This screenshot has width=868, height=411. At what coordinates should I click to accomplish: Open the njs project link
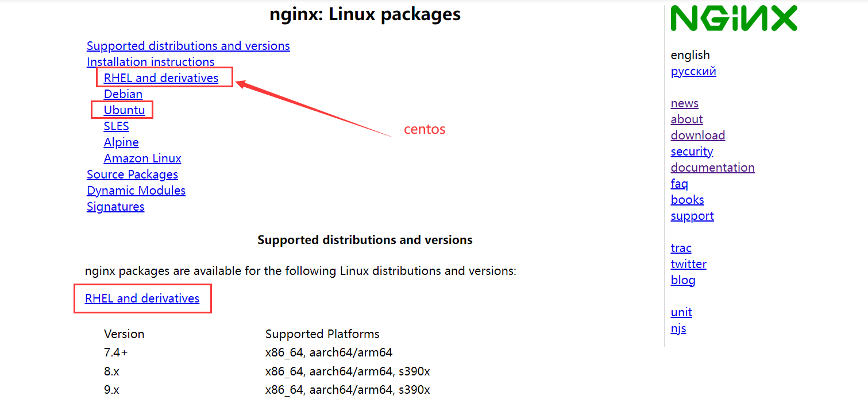[x=678, y=328]
